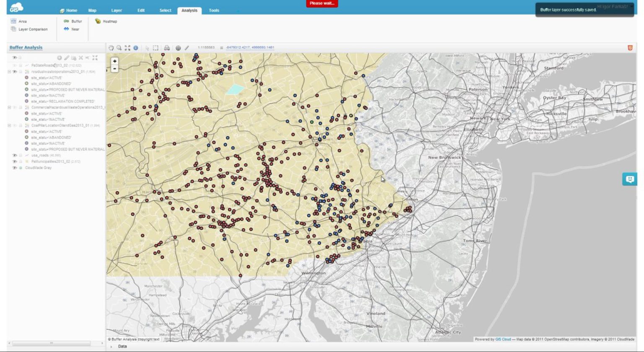Open the Near analysis tool
The width and height of the screenshot is (644, 352).
pos(72,29)
